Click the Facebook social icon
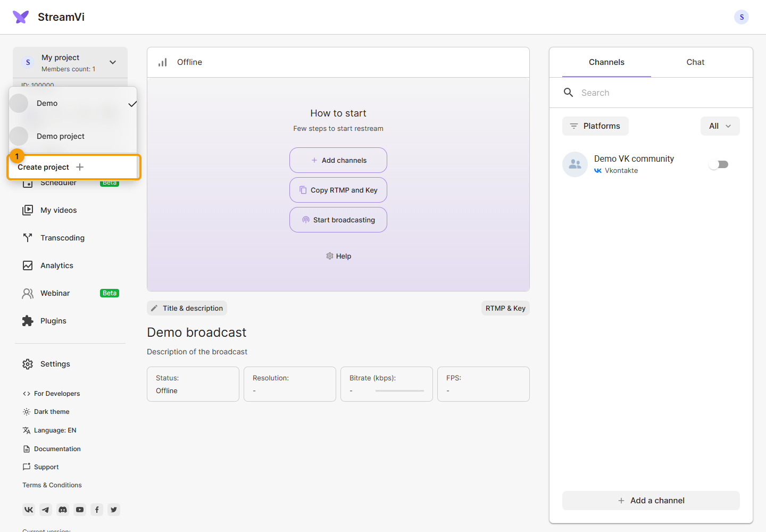This screenshot has height=532, width=766. [x=97, y=510]
